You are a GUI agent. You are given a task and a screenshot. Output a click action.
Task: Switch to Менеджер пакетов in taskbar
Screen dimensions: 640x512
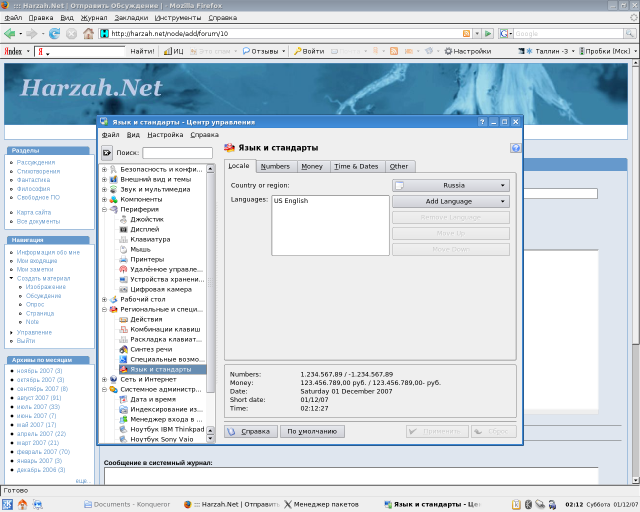pos(322,504)
